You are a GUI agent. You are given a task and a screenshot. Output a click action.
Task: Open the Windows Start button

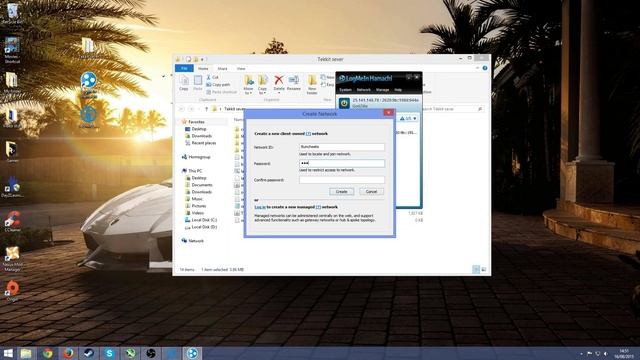(8, 353)
